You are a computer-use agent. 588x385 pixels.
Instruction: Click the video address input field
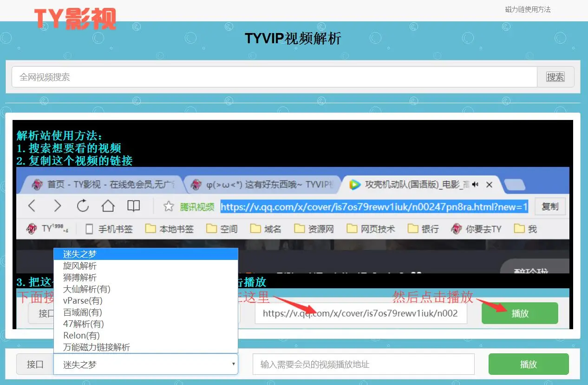364,364
